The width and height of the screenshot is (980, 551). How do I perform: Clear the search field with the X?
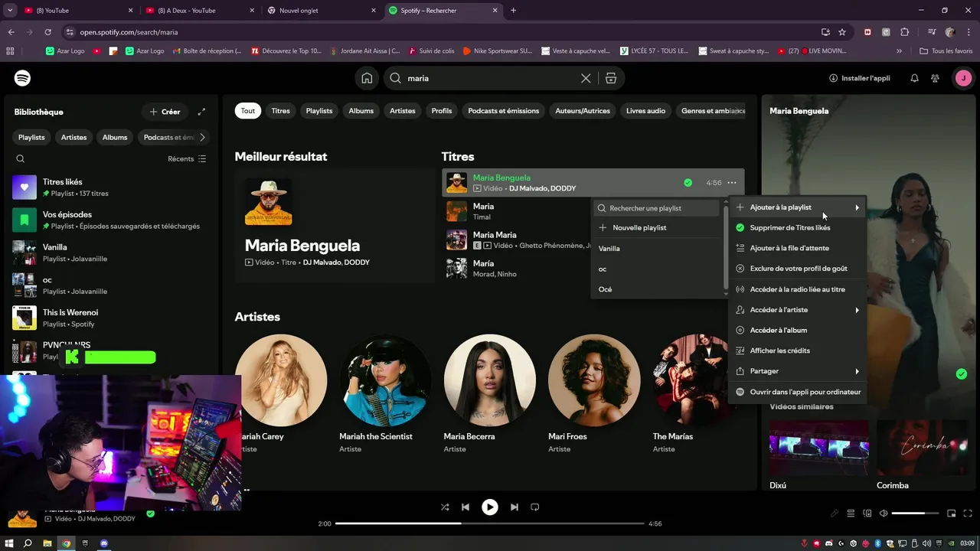586,78
